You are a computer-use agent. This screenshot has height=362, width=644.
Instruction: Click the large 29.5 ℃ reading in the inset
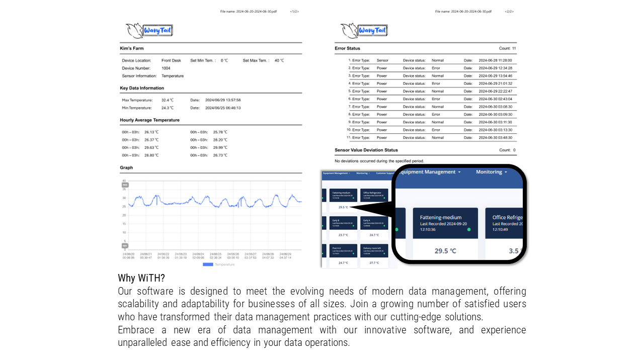[x=445, y=251]
